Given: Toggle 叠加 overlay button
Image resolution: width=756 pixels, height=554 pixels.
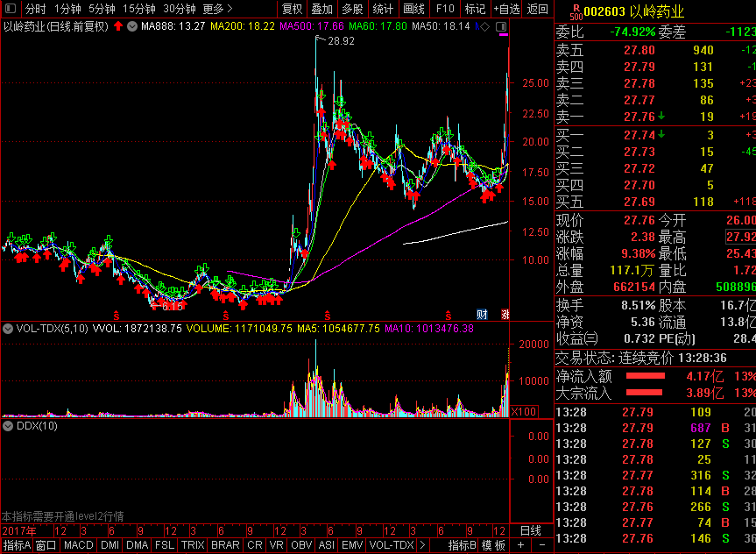Looking at the screenshot, I should coord(321,9).
